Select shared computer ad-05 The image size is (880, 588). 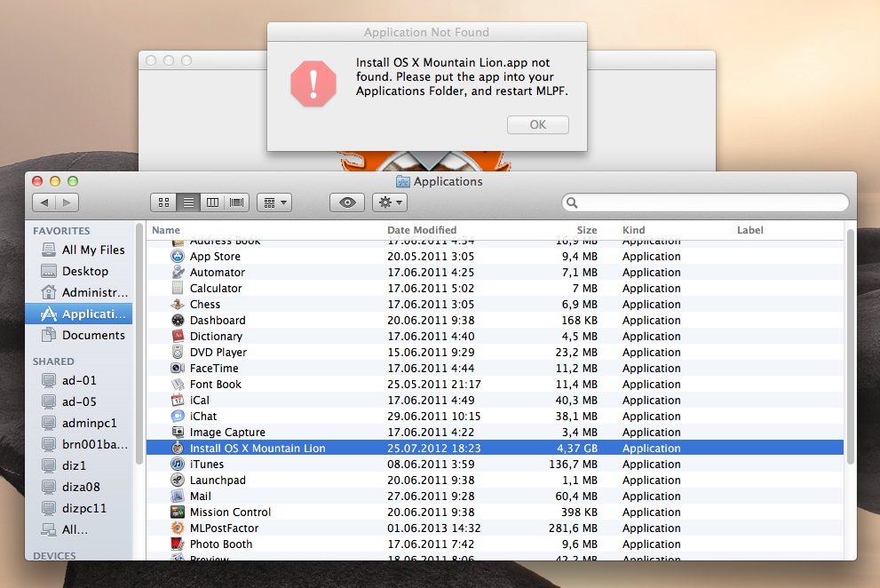(79, 402)
